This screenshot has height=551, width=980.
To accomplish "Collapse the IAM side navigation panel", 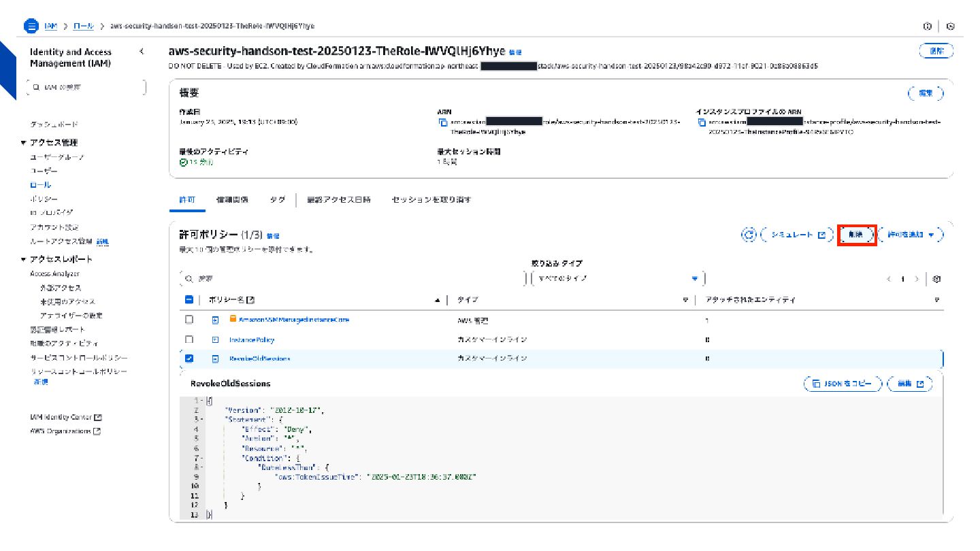I will pyautogui.click(x=142, y=52).
